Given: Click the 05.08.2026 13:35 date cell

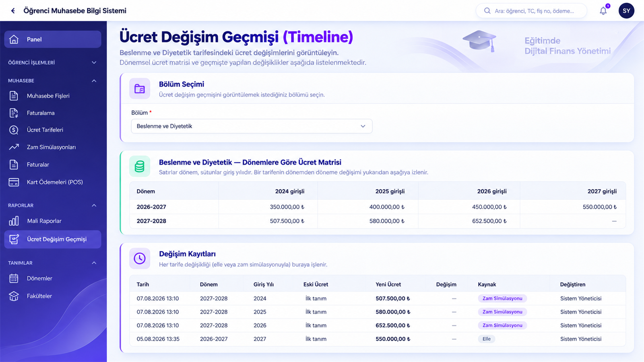Looking at the screenshot, I should coord(158,339).
